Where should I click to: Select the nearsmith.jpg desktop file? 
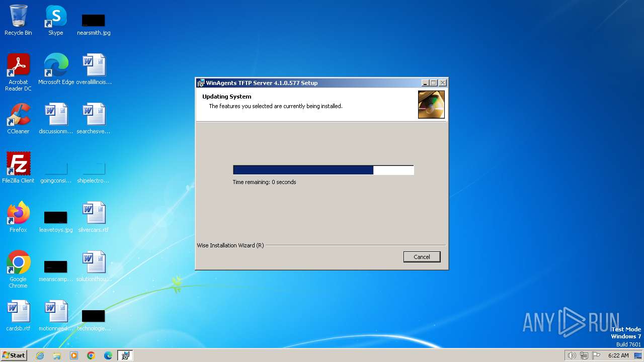click(x=94, y=24)
